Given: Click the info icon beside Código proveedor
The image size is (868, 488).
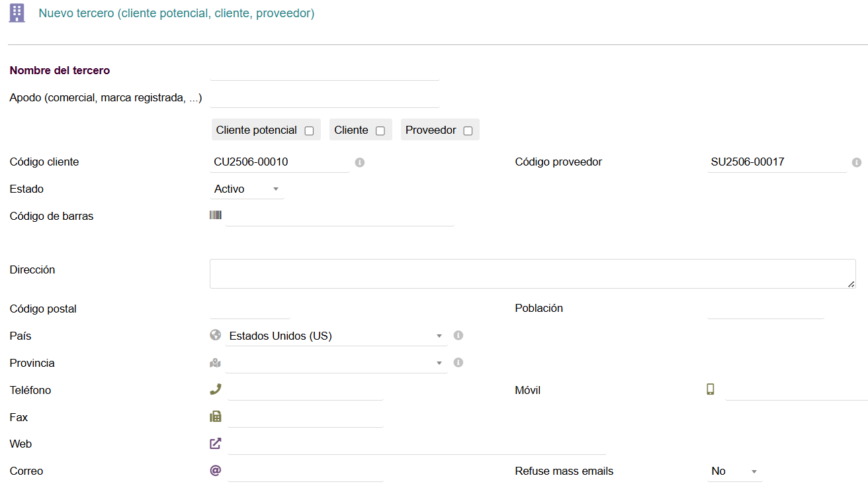Looking at the screenshot, I should [857, 162].
